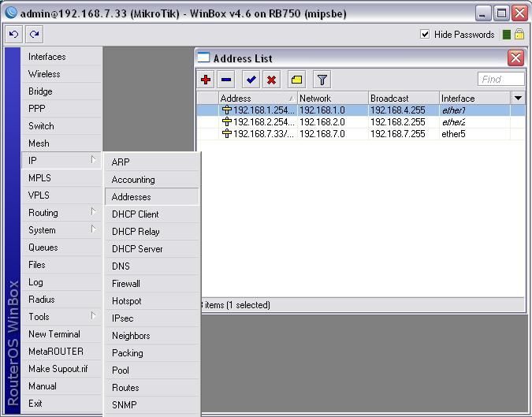Open the filter funnel icon
Screen dimensions: 532x417
(x=322, y=80)
